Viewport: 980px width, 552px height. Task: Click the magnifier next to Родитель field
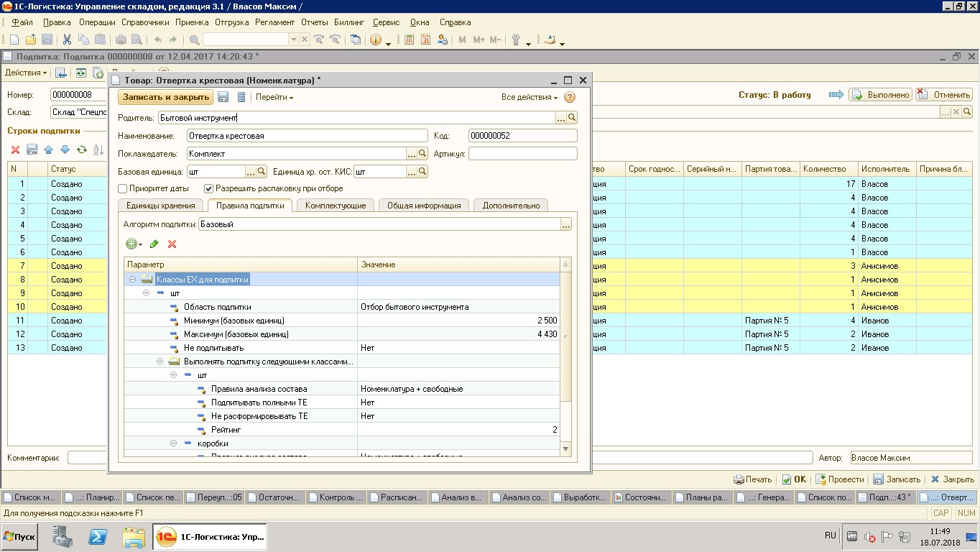(572, 118)
